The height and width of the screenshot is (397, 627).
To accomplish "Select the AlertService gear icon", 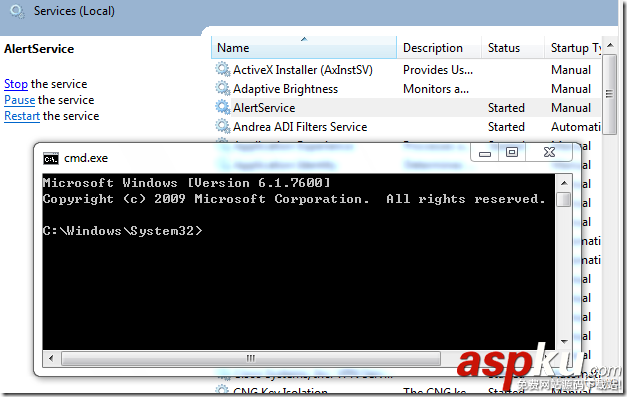I will pos(222,107).
